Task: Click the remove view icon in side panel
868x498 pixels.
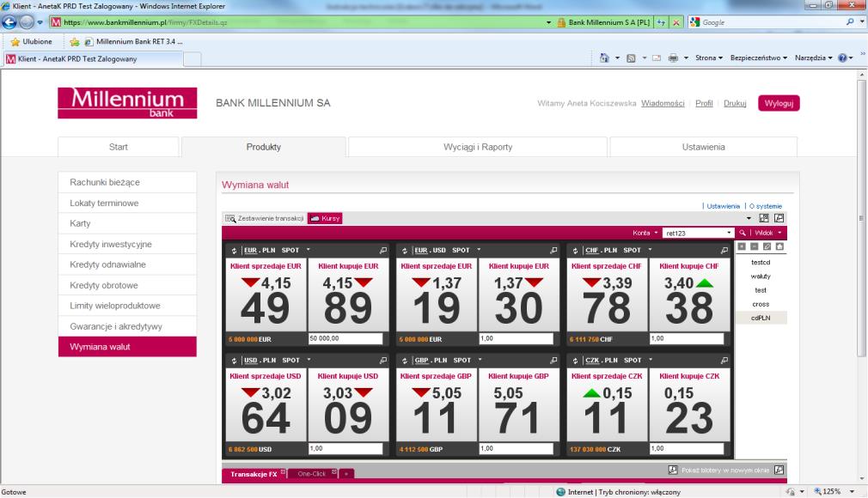Action: pyautogui.click(x=754, y=246)
